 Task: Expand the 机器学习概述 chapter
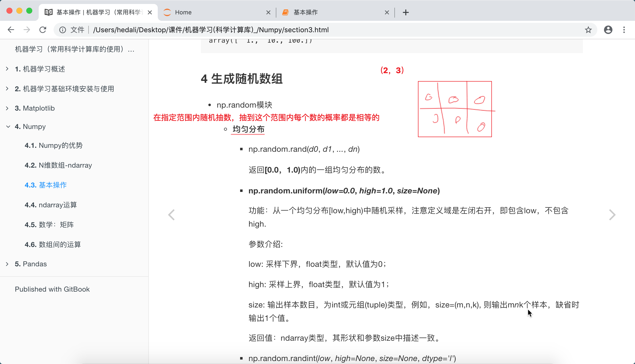click(x=7, y=69)
